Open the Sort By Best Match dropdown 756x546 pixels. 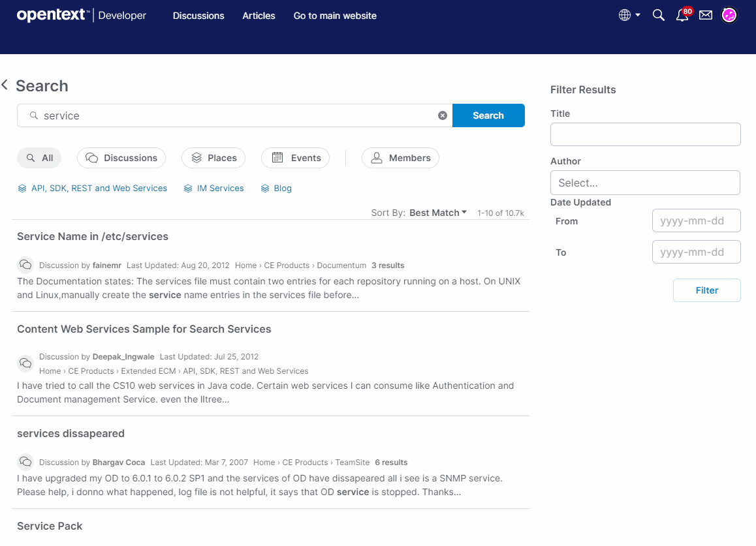[437, 213]
